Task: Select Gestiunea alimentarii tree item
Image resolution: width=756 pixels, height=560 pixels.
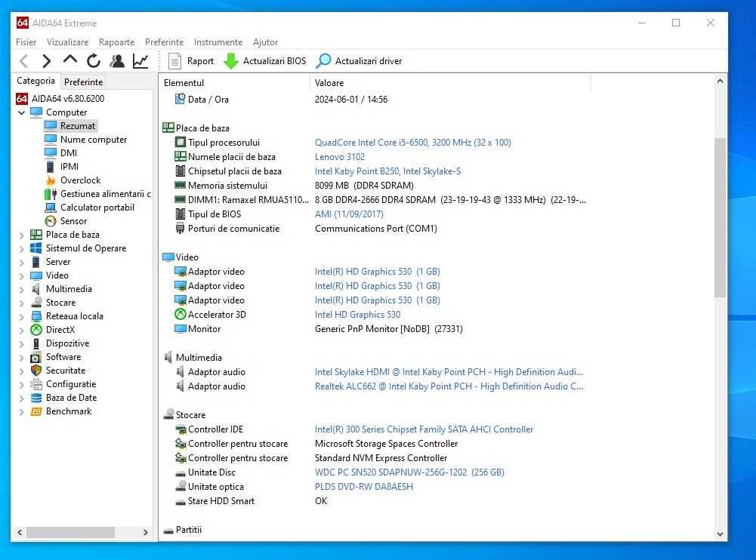Action: [x=105, y=194]
